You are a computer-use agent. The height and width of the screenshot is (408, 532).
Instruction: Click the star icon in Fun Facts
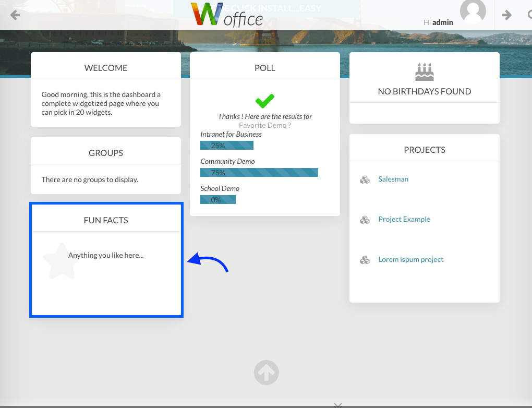[61, 260]
